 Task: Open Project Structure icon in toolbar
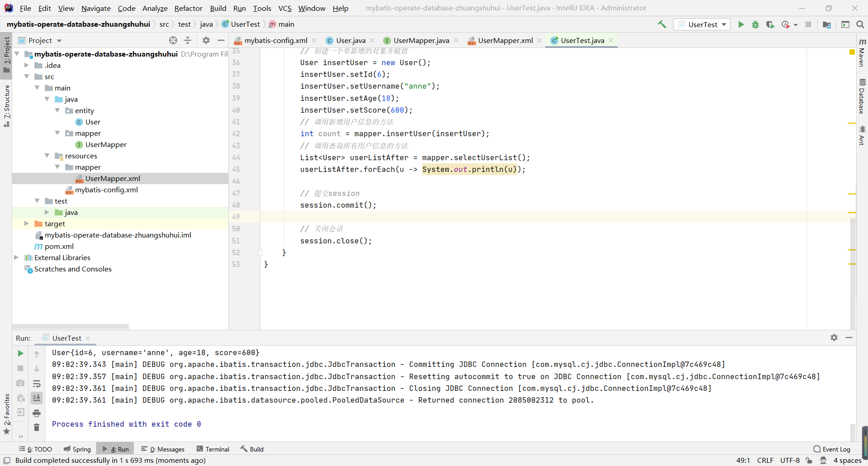pos(827,24)
